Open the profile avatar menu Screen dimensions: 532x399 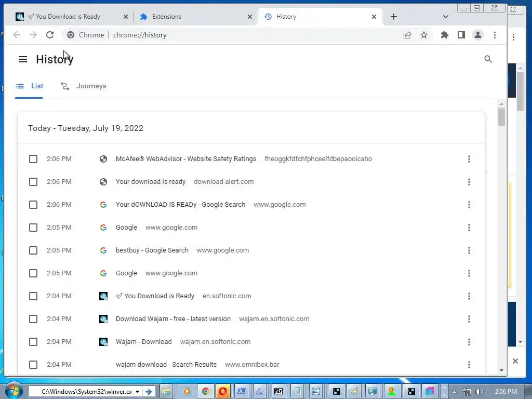tap(478, 35)
